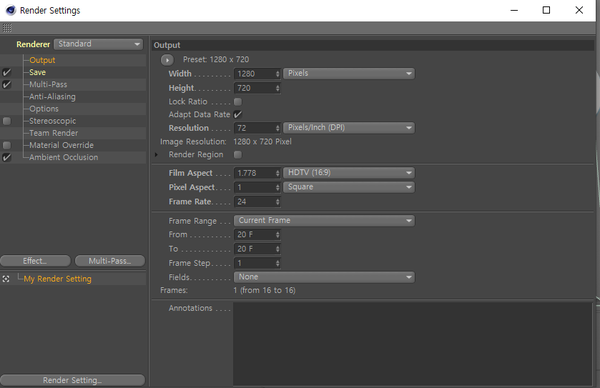
Task: Select Material Override in the settings list
Action: pos(61,145)
